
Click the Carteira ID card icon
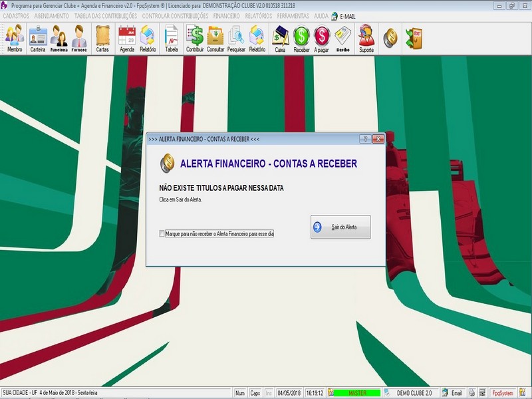pos(38,39)
